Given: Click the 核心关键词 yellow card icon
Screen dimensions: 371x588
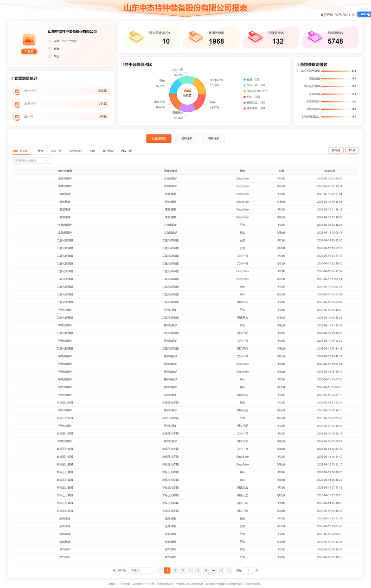Looking at the screenshot, I should (x=136, y=37).
